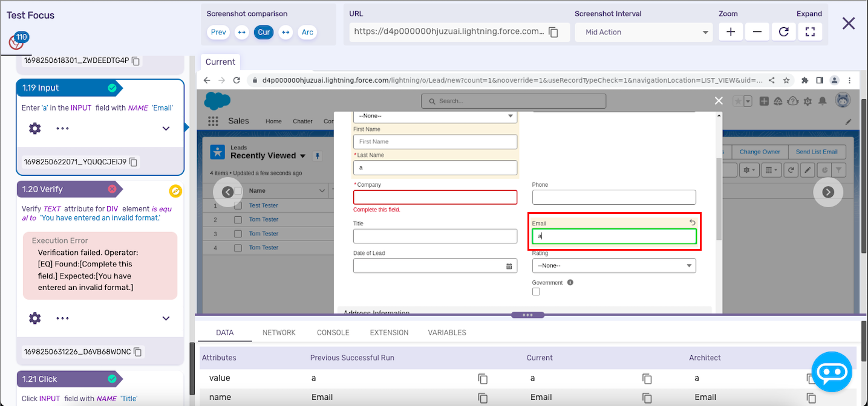Click the Change Owner button
868x406 pixels.
tap(760, 152)
